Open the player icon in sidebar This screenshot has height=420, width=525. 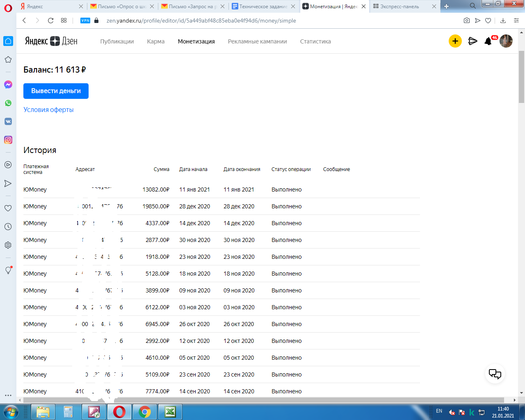click(x=8, y=165)
